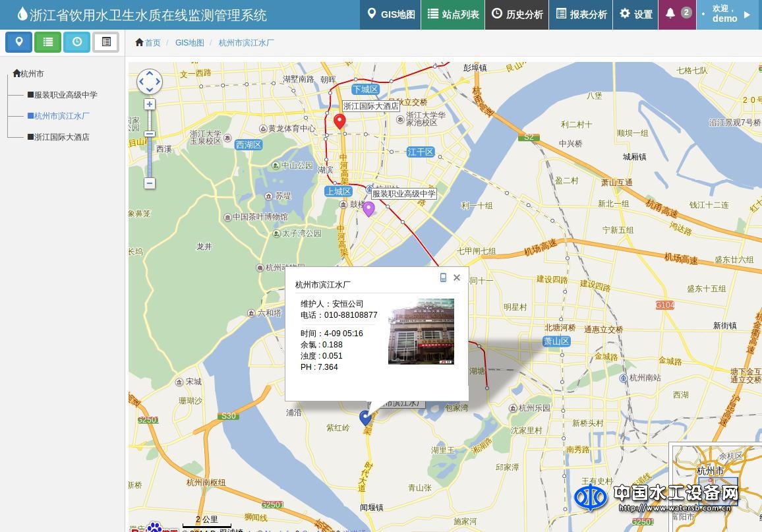The image size is (762, 532).
Task: Click the purple marker for 服装职业高级中学
Action: point(368,209)
